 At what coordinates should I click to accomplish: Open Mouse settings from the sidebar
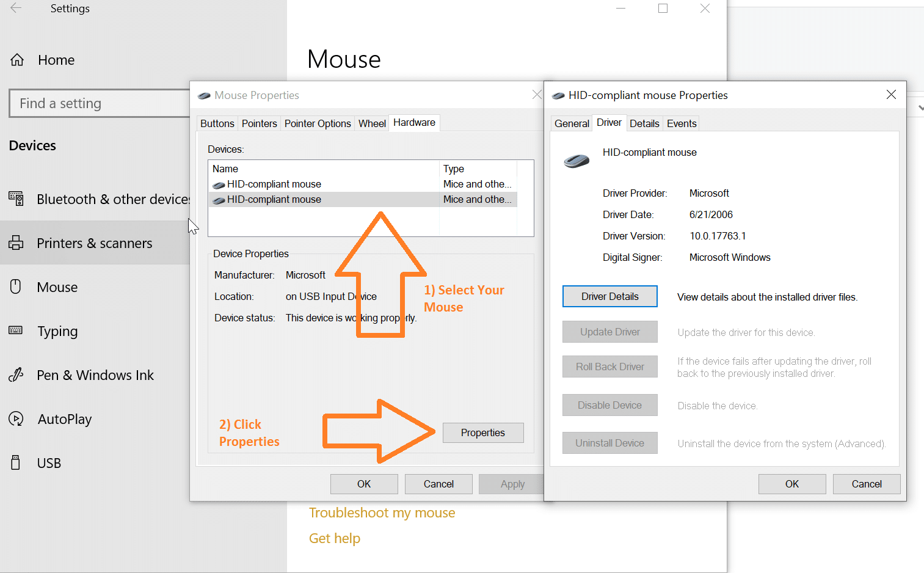57,286
